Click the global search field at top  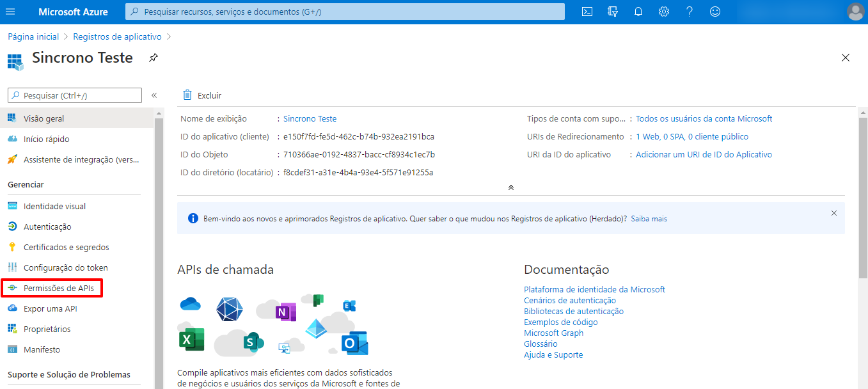click(x=345, y=12)
